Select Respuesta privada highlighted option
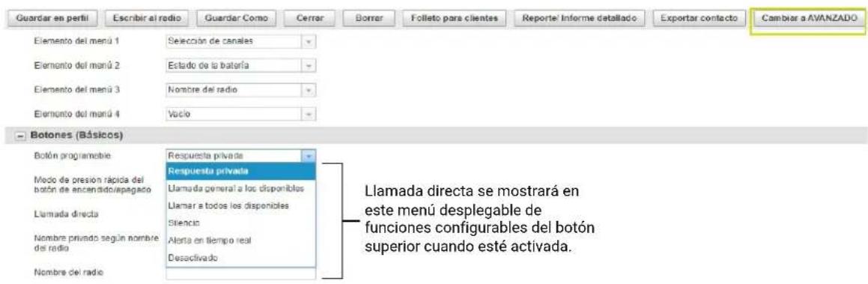Screen dimensions: 868x284 [x=241, y=171]
